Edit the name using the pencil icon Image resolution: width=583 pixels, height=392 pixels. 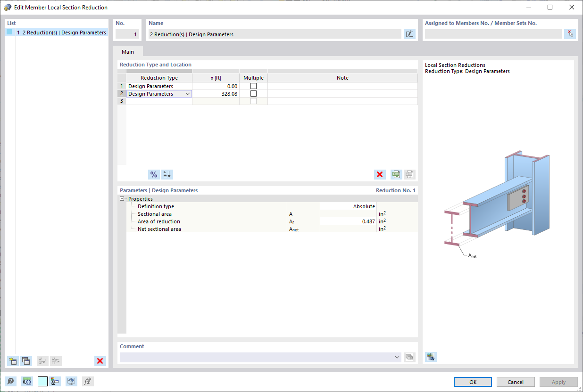click(x=409, y=33)
